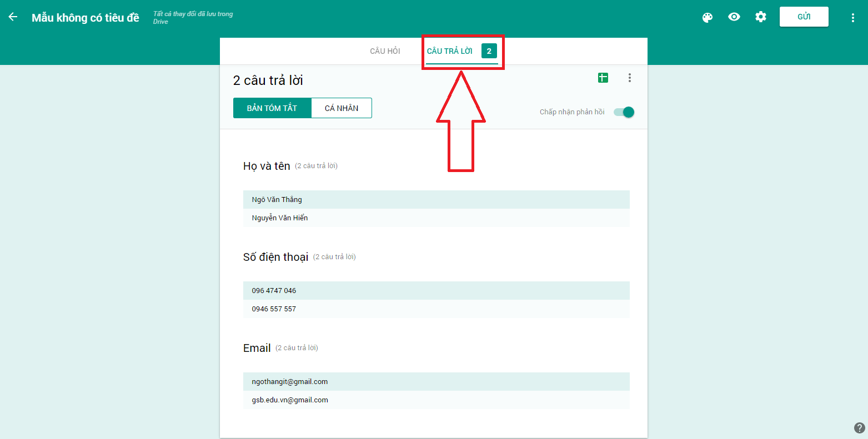Image resolution: width=868 pixels, height=439 pixels.
Task: Switch to the CÁ NHÂN view
Action: coord(342,108)
